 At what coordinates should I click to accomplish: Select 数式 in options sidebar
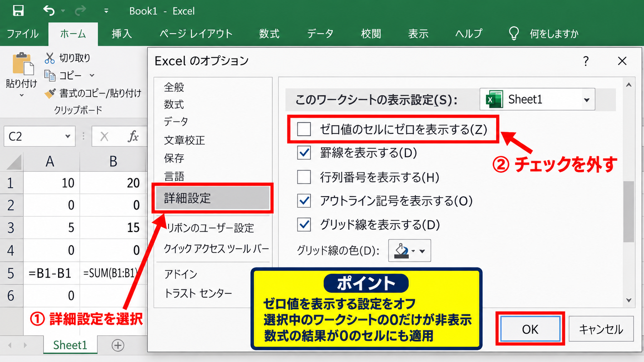point(174,105)
